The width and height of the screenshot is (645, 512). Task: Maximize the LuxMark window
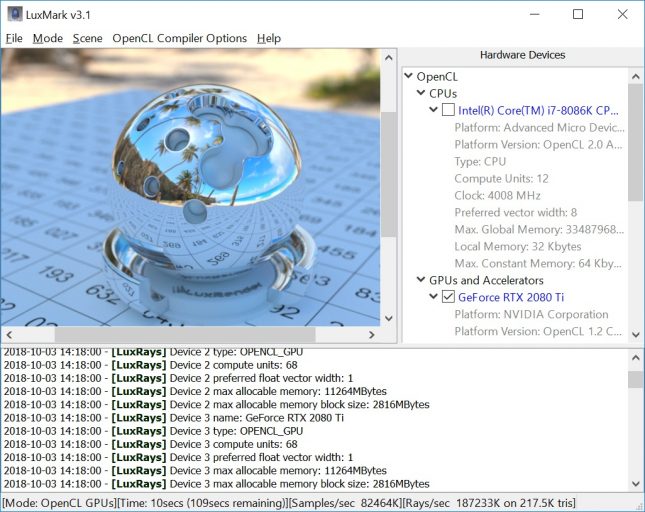[578, 14]
